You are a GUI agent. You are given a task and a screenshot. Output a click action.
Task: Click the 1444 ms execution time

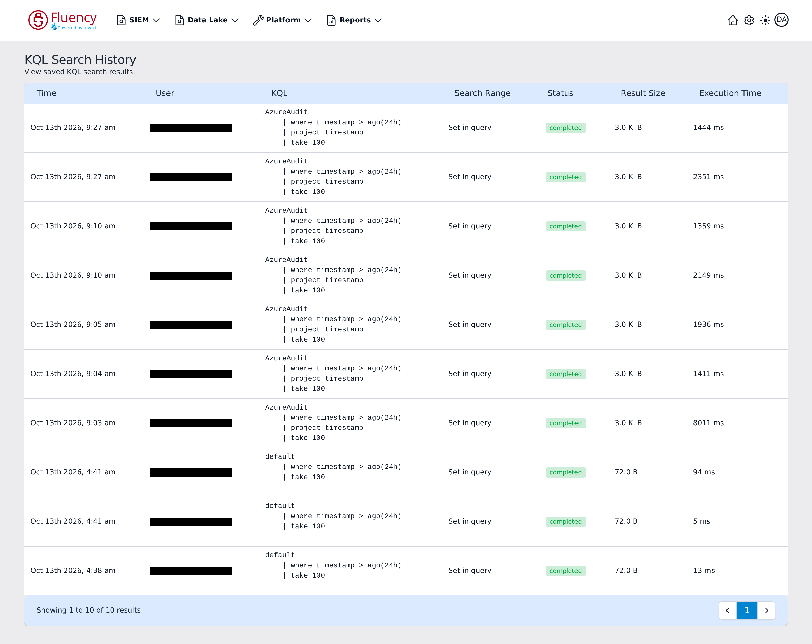pyautogui.click(x=708, y=128)
